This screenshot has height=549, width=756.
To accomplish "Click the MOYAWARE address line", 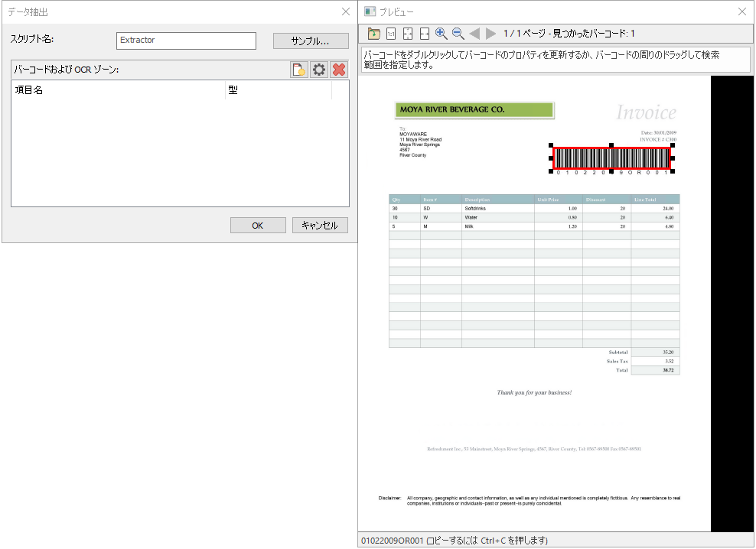I will click(x=413, y=134).
